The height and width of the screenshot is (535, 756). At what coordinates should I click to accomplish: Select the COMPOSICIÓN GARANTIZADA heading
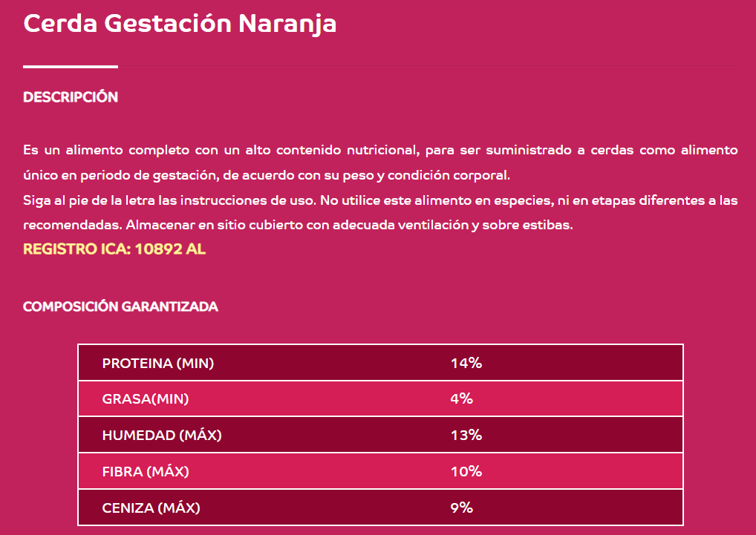[x=120, y=306]
